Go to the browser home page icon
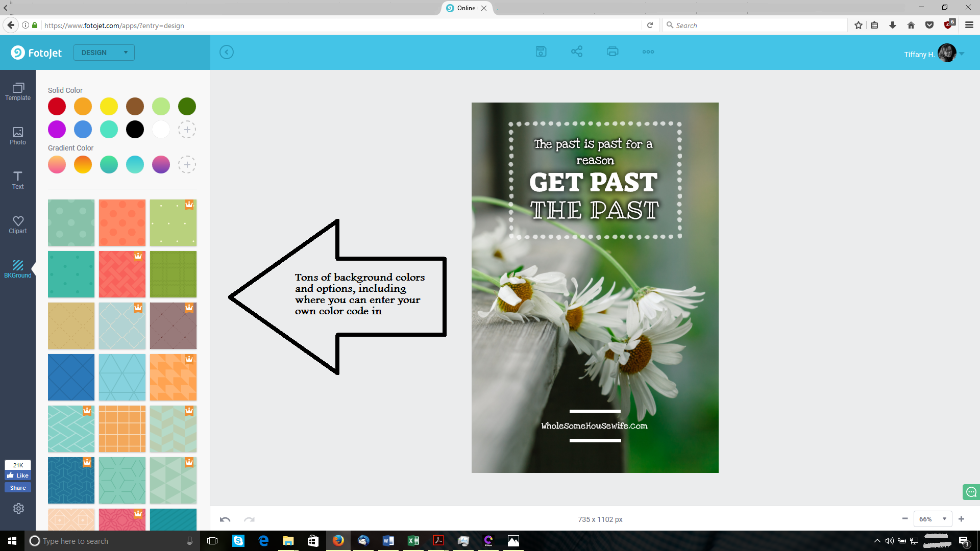 click(x=911, y=26)
